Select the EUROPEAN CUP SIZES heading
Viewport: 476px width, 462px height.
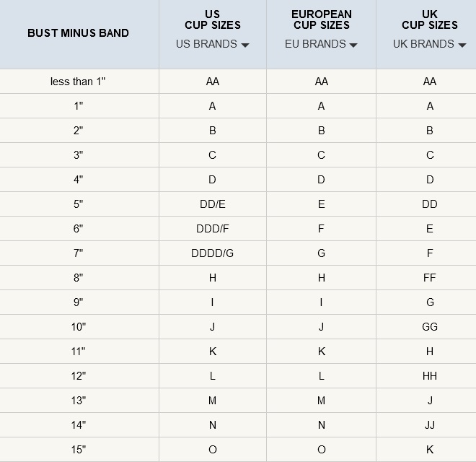coord(321,19)
